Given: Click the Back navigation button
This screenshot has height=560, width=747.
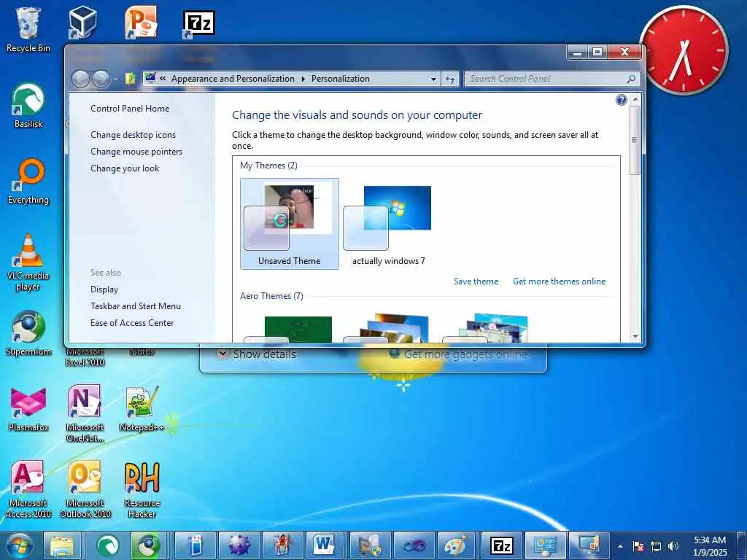Looking at the screenshot, I should [x=80, y=79].
